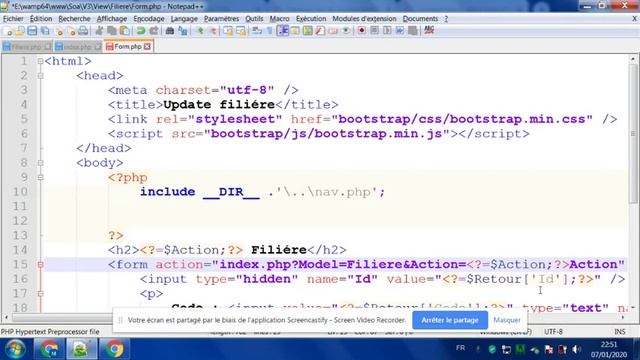Image resolution: width=640 pixels, height=360 pixels.
Task: Collapse the form block on line 15
Action: pyautogui.click(x=40, y=265)
